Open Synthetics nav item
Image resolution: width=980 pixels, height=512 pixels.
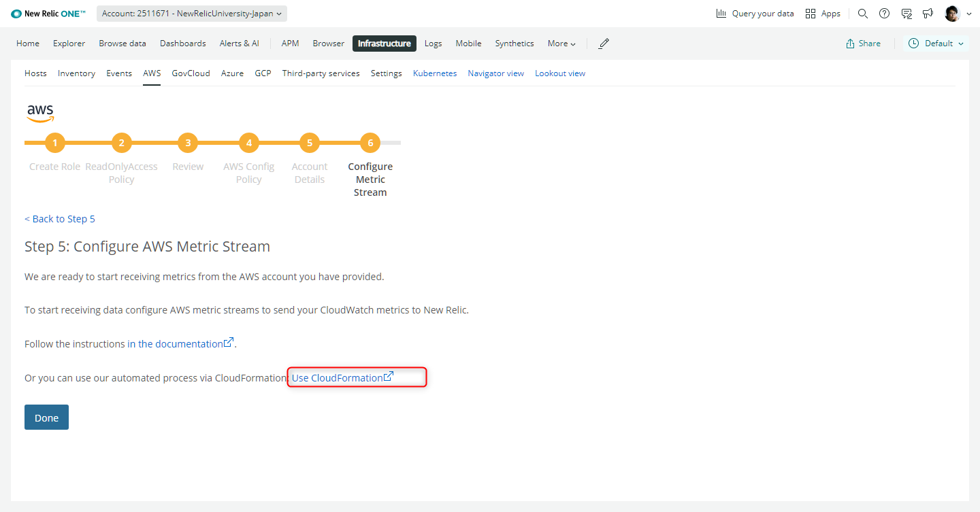click(x=514, y=44)
